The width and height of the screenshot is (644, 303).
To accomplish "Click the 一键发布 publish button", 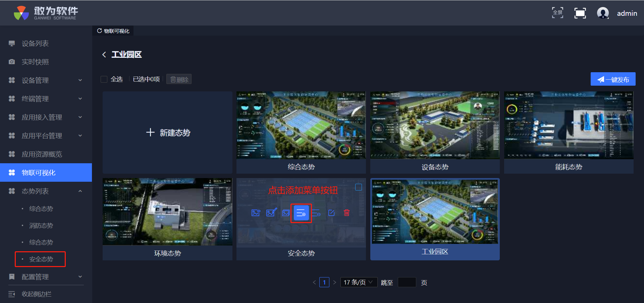I will click(x=613, y=79).
